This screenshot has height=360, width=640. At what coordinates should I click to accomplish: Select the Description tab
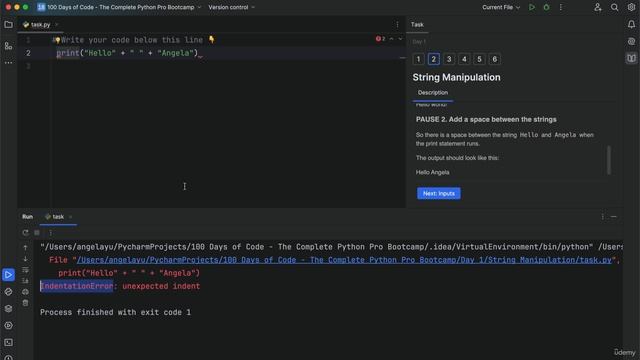(x=433, y=93)
